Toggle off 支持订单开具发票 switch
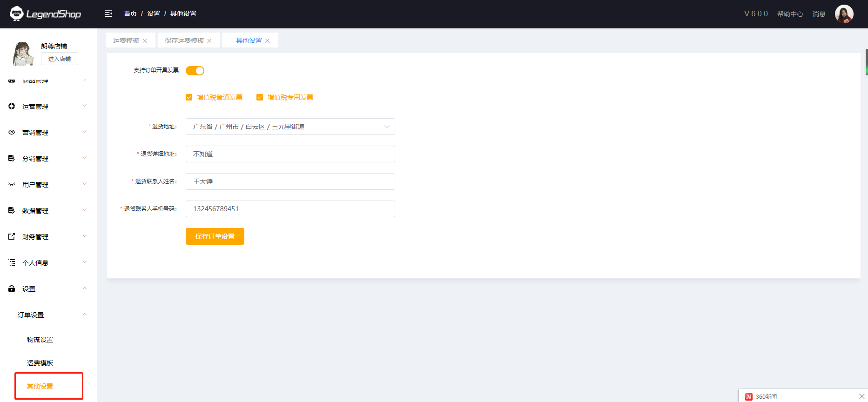The width and height of the screenshot is (868, 402). (x=195, y=71)
